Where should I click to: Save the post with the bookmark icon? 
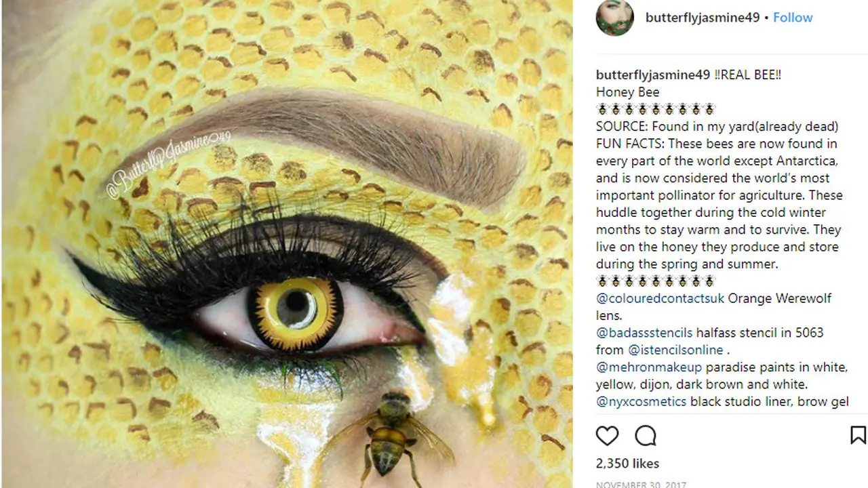(858, 434)
